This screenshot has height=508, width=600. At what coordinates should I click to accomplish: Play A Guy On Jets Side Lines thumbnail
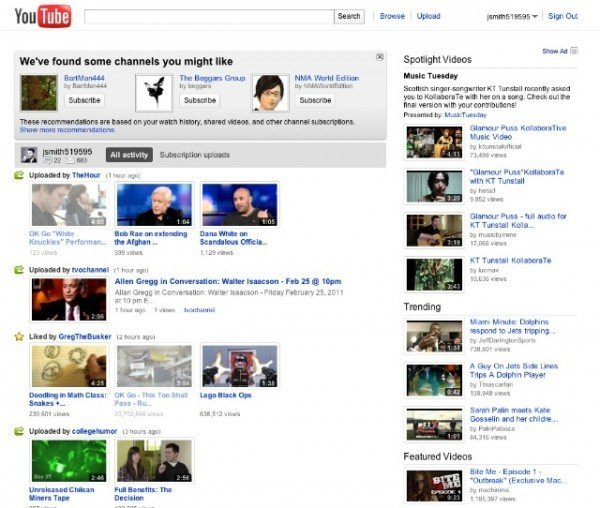click(434, 380)
